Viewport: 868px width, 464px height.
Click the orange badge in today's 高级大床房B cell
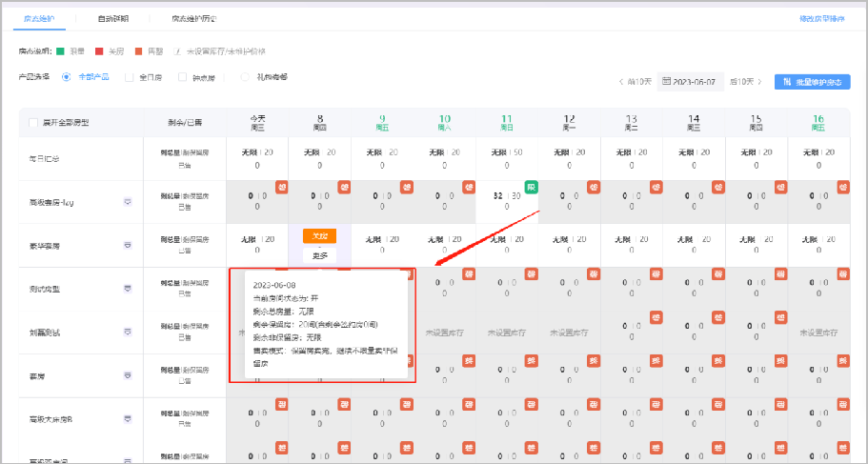click(x=282, y=404)
